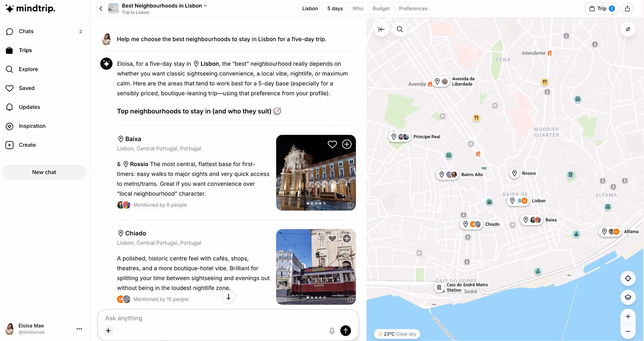Viewport: 644px width, 341px height.
Task: Switch to the second Baixa photo dot
Action: (x=312, y=203)
